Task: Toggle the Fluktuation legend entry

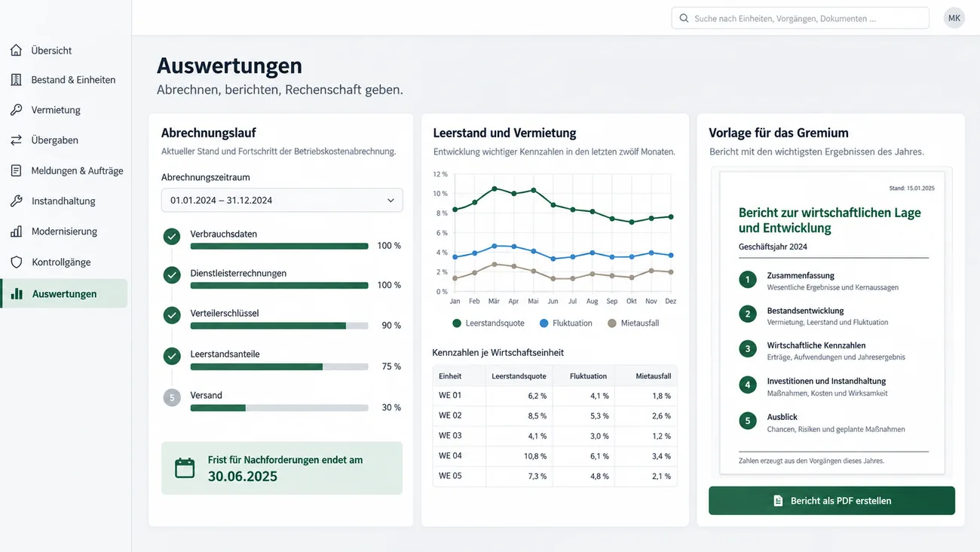Action: pyautogui.click(x=566, y=324)
